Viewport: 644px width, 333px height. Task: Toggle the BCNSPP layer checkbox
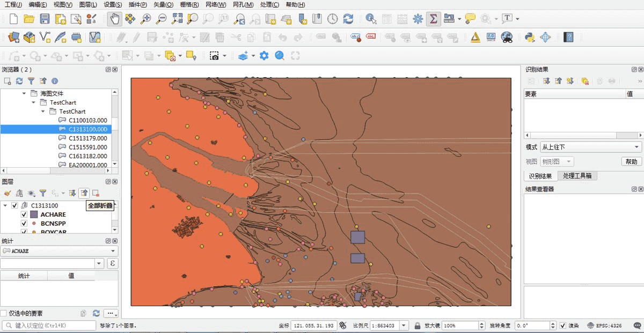click(x=24, y=223)
